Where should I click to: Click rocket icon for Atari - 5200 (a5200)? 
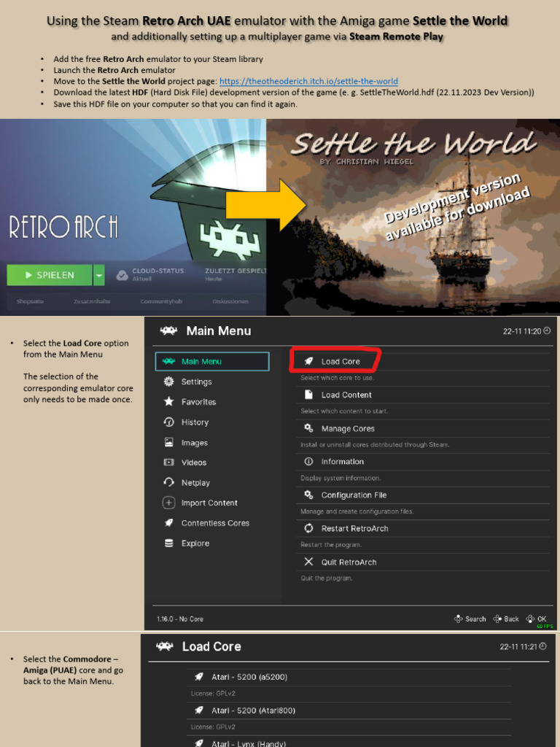[199, 676]
